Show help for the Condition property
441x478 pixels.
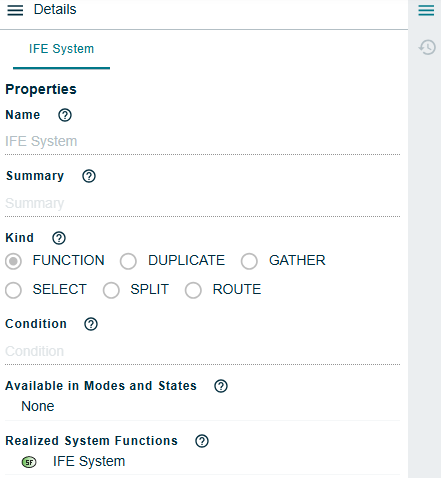[91, 324]
